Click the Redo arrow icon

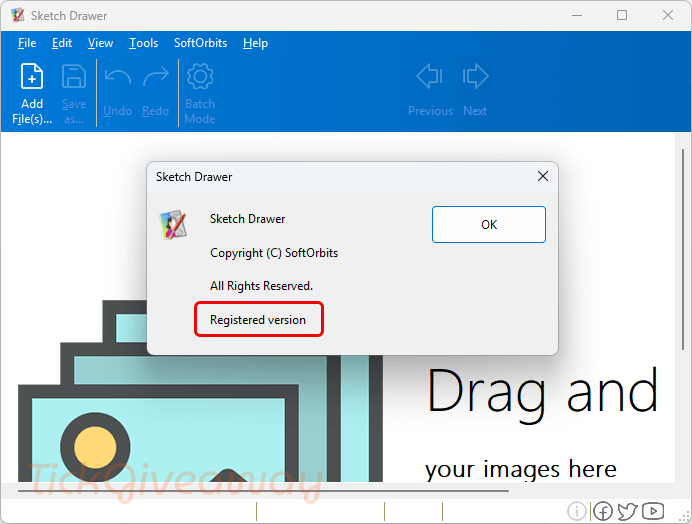pyautogui.click(x=156, y=76)
